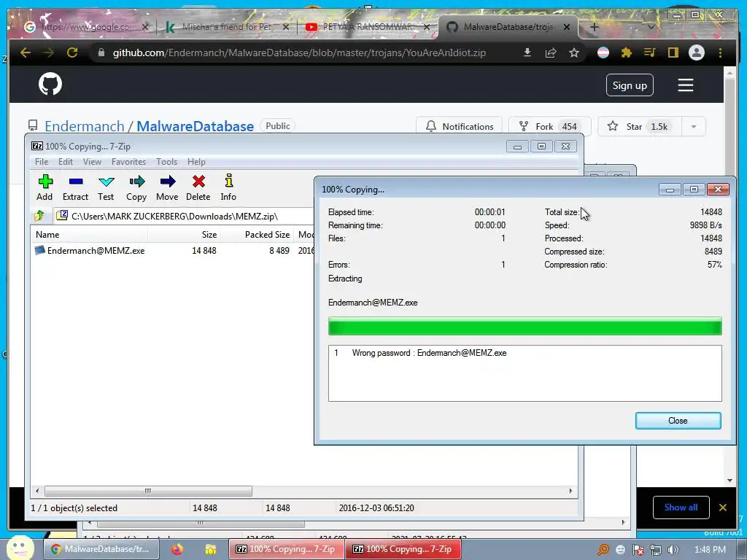Open the Tools menu in 7-Zip
Image resolution: width=747 pixels, height=560 pixels.
(167, 162)
